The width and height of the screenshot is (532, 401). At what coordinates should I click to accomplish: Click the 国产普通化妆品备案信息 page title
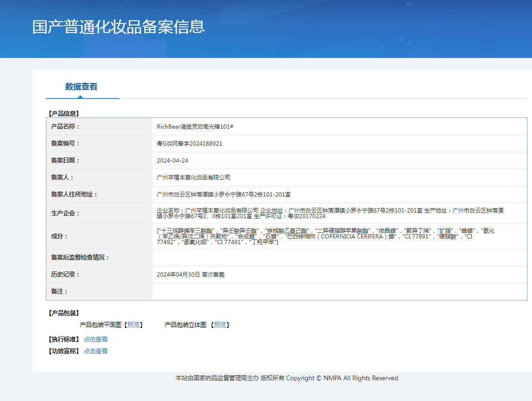tap(118, 27)
